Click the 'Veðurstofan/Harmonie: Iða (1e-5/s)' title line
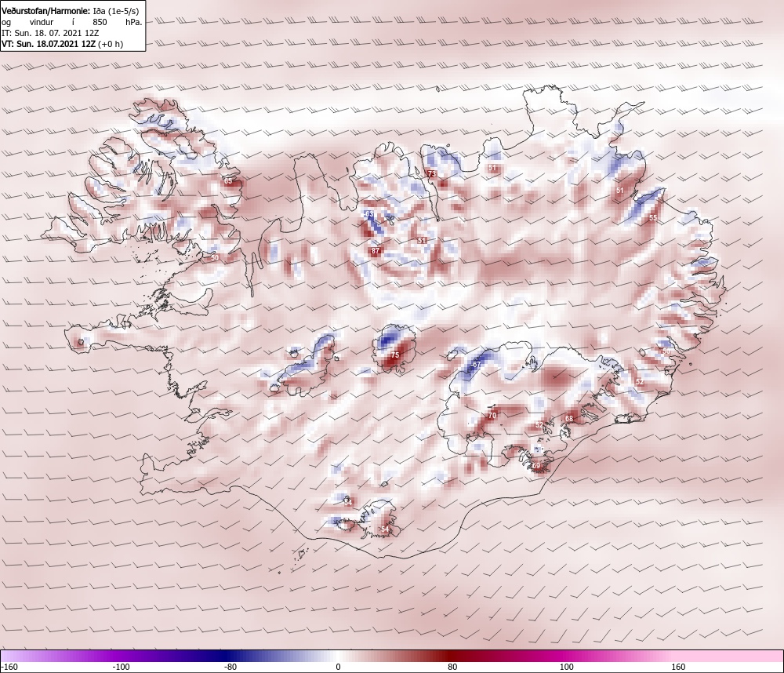This screenshot has height=673, width=784. tap(71, 11)
